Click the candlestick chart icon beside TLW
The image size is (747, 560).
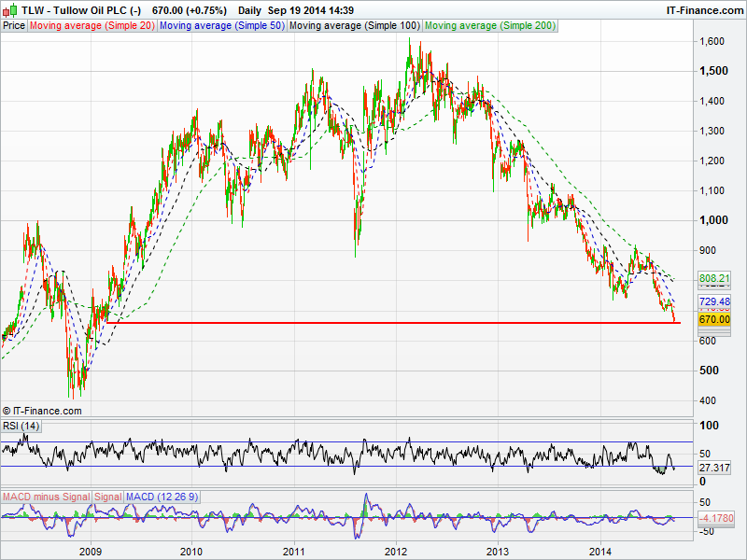point(10,10)
